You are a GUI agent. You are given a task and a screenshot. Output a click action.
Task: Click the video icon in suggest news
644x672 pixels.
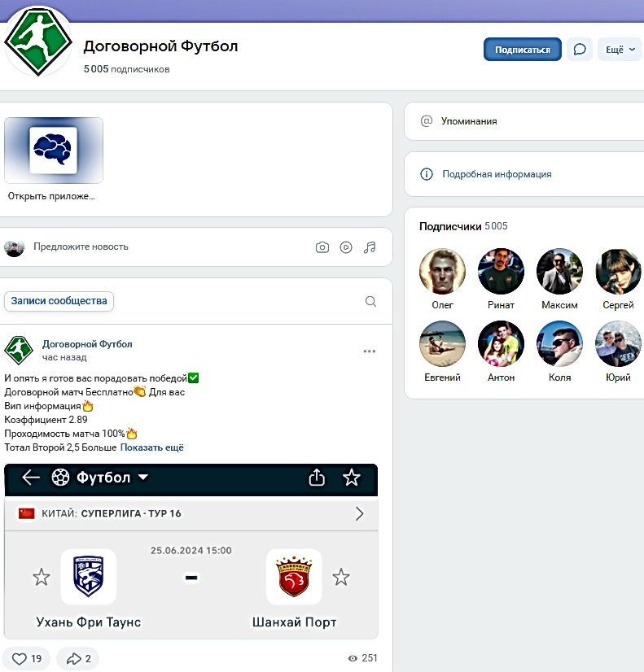point(346,247)
